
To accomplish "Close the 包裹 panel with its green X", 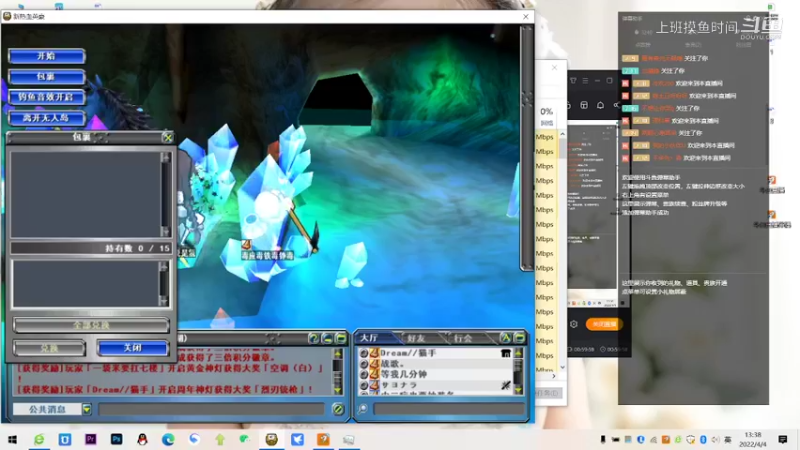I will click(167, 137).
